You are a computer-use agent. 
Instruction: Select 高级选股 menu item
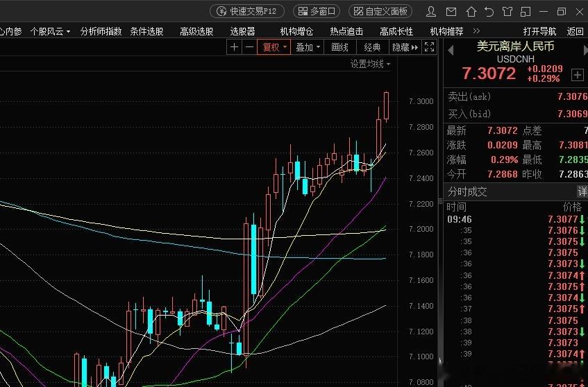[196, 31]
